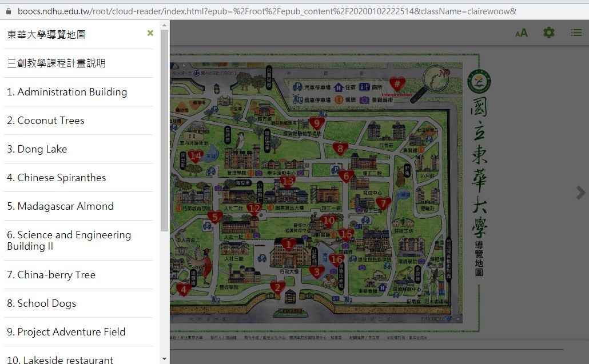Screen dimensions: 589x364
Task: Click heart marker 12 on the map
Action: point(254,208)
